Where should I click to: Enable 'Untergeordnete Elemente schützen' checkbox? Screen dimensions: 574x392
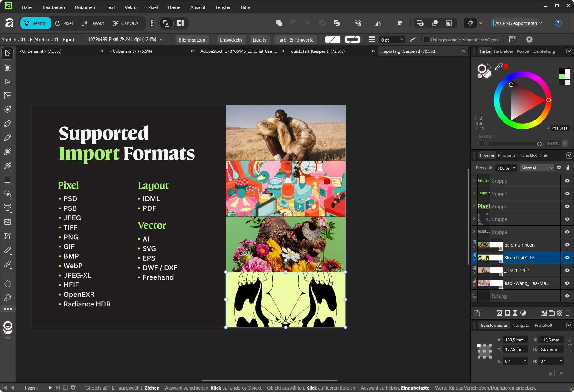click(426, 40)
